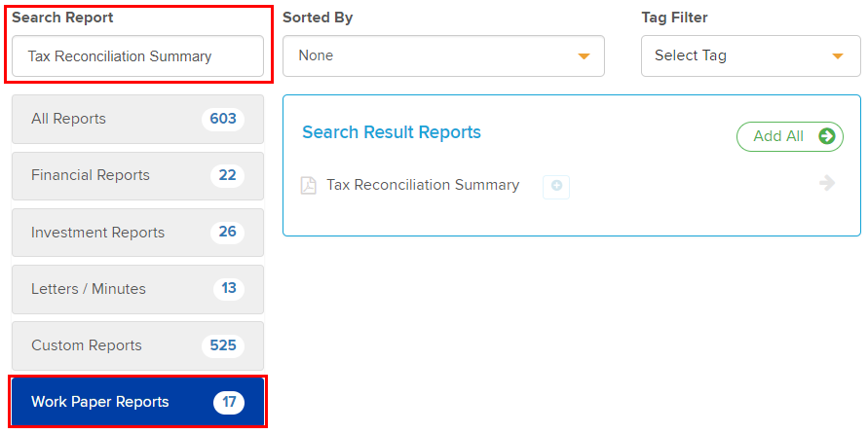868x434 pixels.
Task: Click the small plus icon next to result
Action: [x=556, y=186]
